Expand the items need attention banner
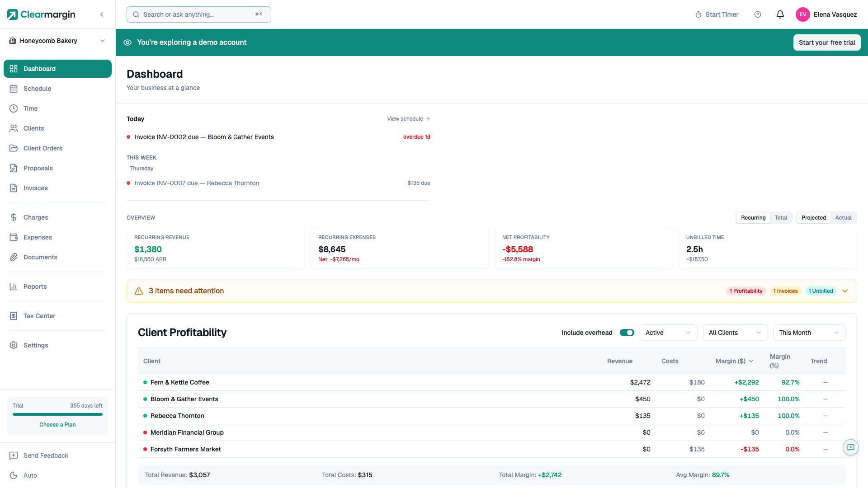The image size is (868, 488). tap(844, 291)
